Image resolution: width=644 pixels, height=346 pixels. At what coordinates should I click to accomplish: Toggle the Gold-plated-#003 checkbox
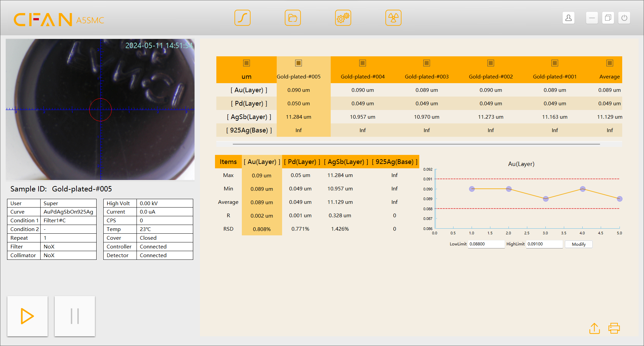426,63
